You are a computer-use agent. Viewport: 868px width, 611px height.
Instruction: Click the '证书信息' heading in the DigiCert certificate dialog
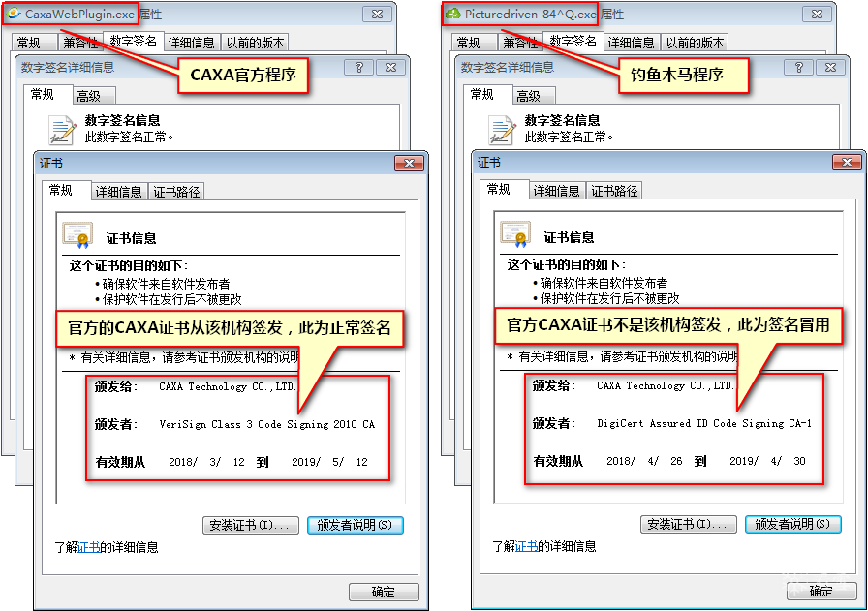click(x=569, y=237)
